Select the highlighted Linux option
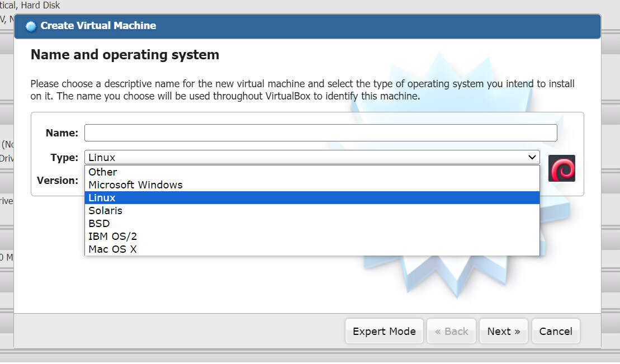Viewport: 620px width, 364px height. pyautogui.click(x=312, y=198)
